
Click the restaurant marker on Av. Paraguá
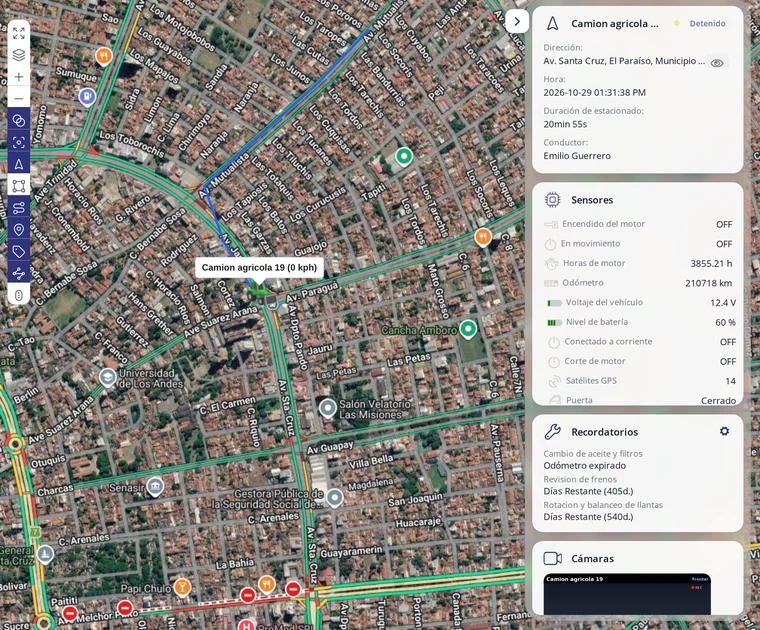(x=483, y=237)
